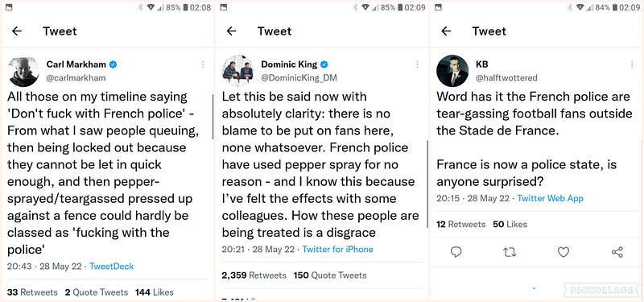This screenshot has width=644, height=302.
Task: Open KB's profile avatar
Action: [x=452, y=71]
